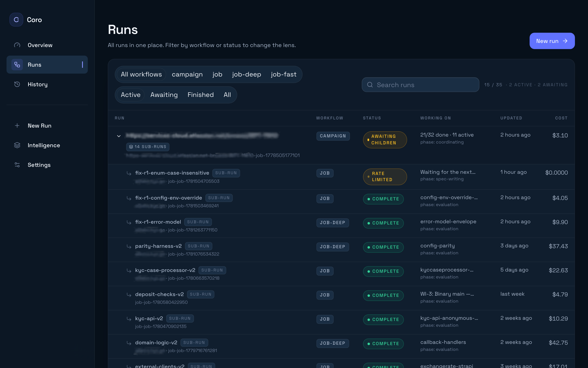Click the RATE LIMITED status badge
Image resolution: width=588 pixels, height=368 pixels.
pyautogui.click(x=385, y=177)
